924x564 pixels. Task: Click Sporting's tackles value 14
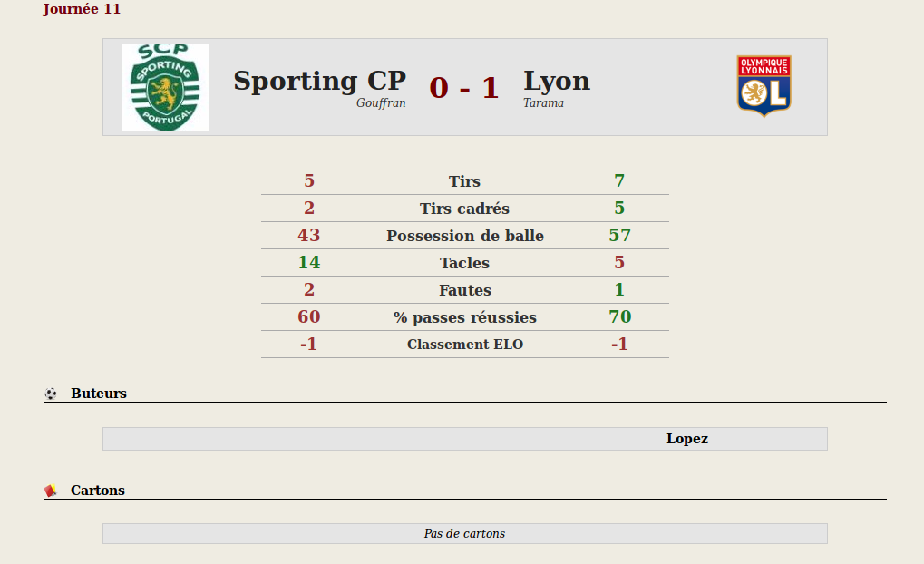tap(309, 262)
